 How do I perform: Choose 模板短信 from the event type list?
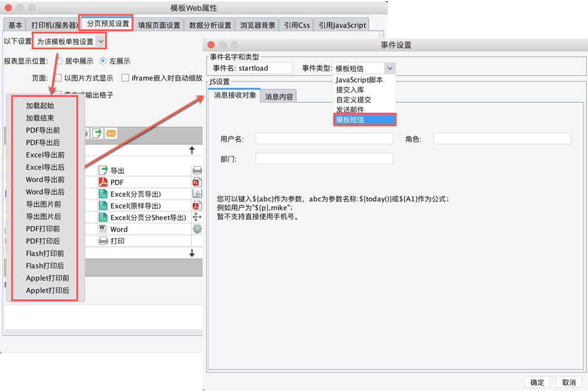(364, 120)
